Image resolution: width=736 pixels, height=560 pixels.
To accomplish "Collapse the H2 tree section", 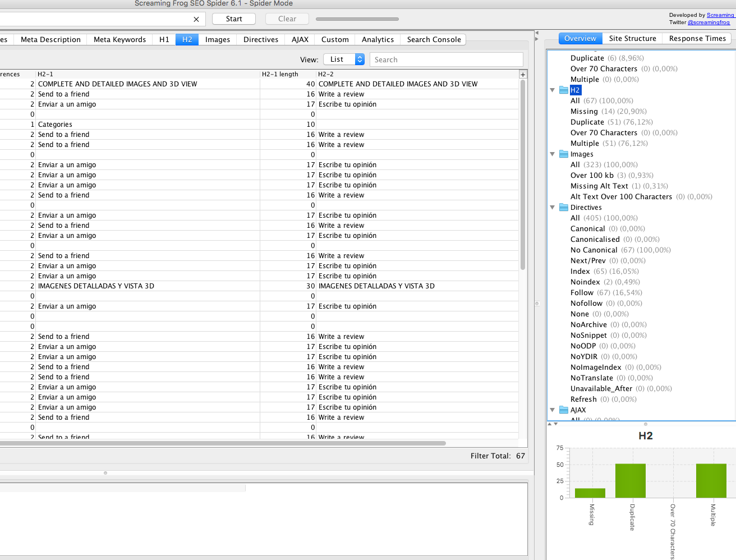I will (x=553, y=90).
